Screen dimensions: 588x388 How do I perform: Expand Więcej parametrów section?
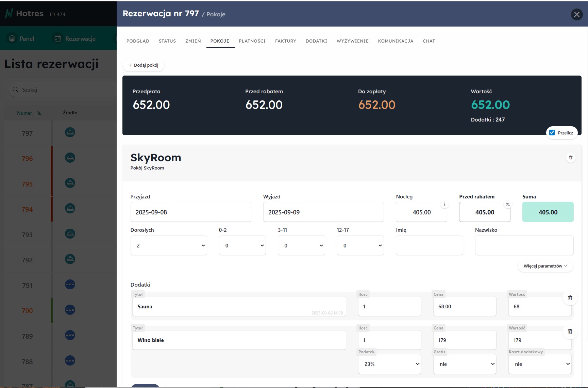point(545,266)
